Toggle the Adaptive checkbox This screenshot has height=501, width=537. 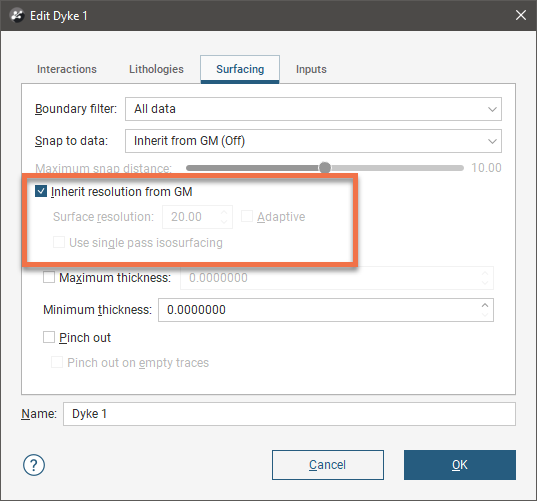coord(247,216)
